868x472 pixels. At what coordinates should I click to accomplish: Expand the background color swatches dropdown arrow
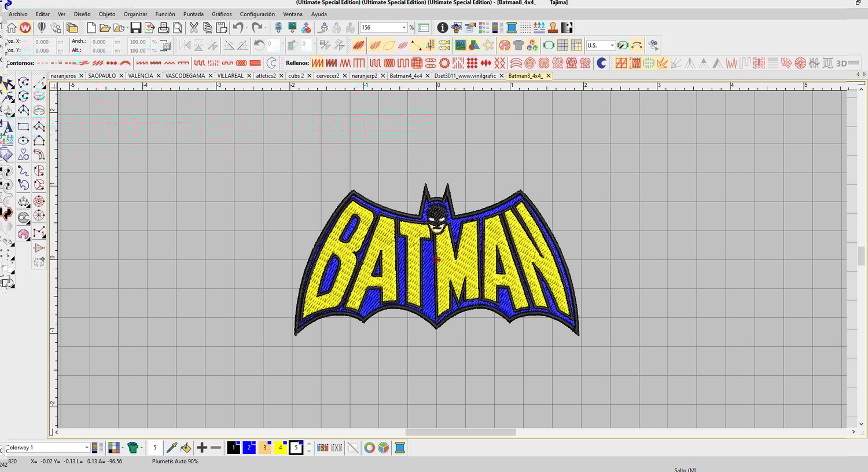(x=123, y=448)
